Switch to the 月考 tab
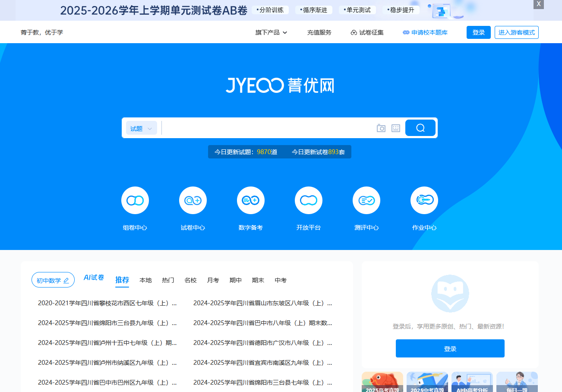This screenshot has height=392, width=562. click(x=213, y=280)
